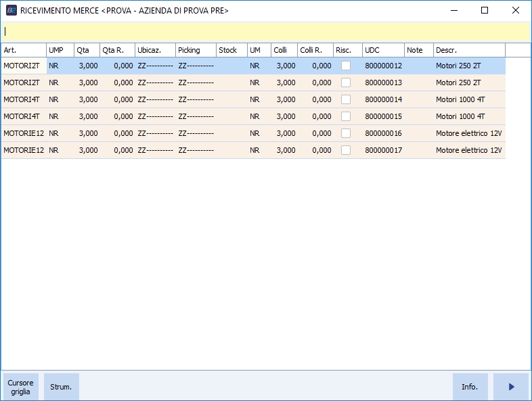Check the Risc. box for UDC 800000012
The width and height of the screenshot is (532, 401).
click(346, 66)
